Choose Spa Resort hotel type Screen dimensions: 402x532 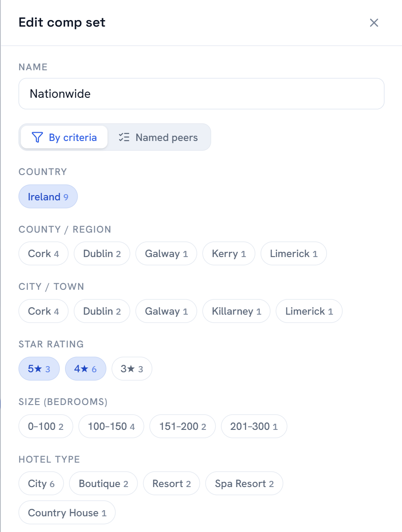click(244, 484)
